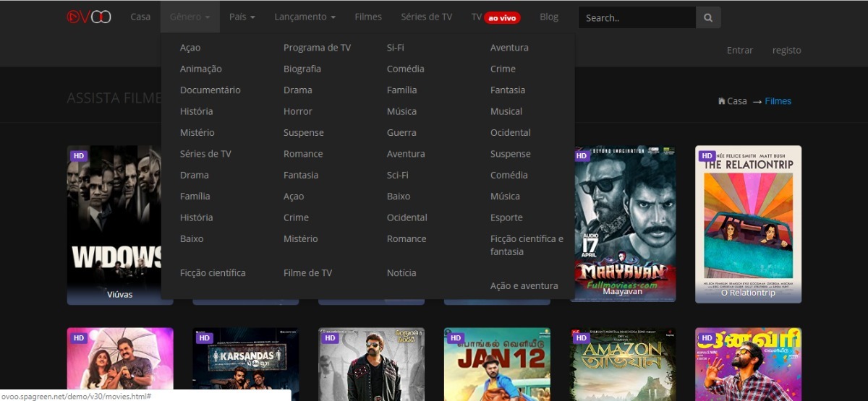This screenshot has width=868, height=401.
Task: Click the Entrar login link
Action: pyautogui.click(x=740, y=51)
